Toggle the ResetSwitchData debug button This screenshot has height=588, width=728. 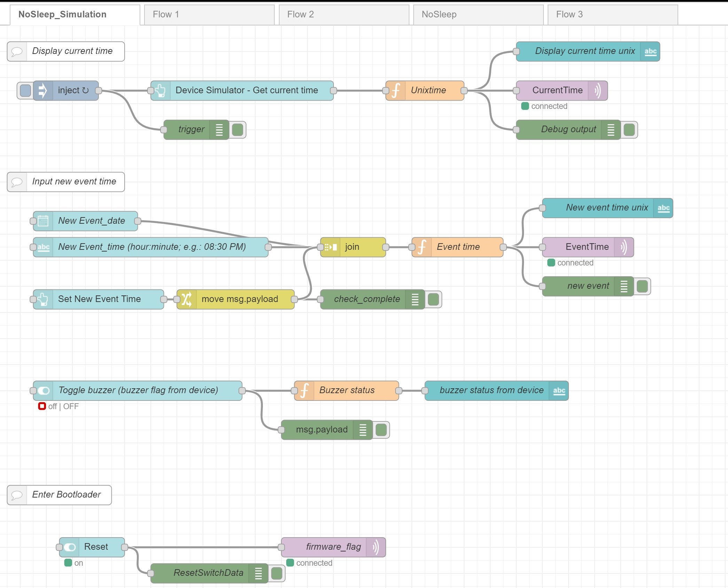(x=276, y=573)
